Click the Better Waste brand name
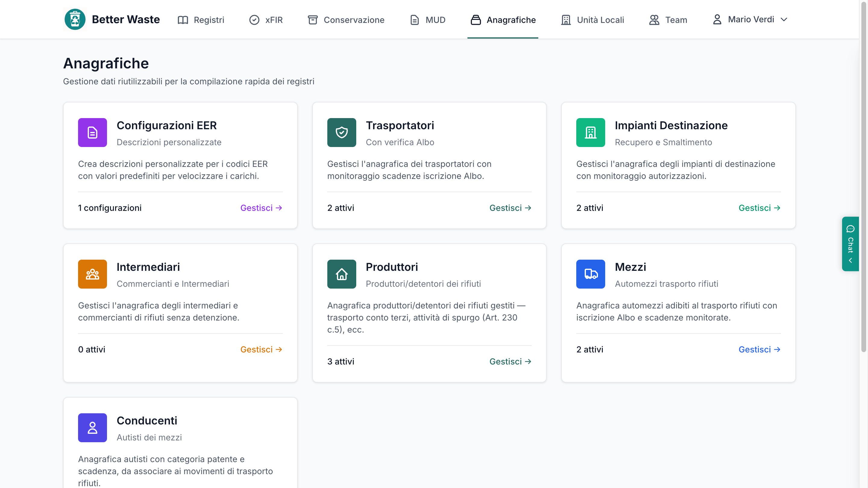This screenshot has width=868, height=488. pos(126,20)
